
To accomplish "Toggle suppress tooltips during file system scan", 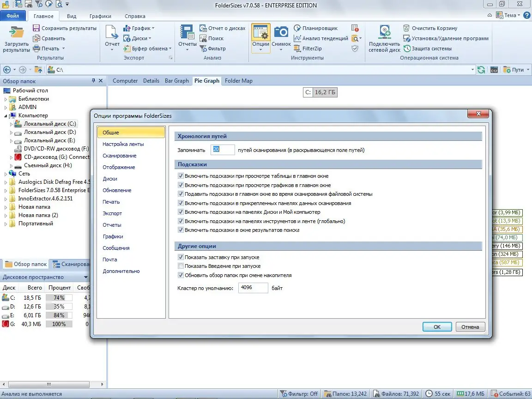I will coord(181,194).
